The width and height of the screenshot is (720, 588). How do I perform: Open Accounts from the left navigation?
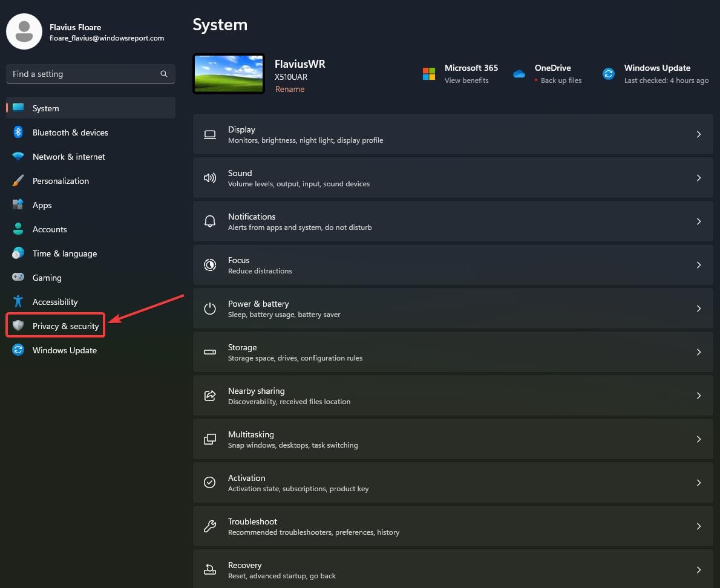[50, 229]
